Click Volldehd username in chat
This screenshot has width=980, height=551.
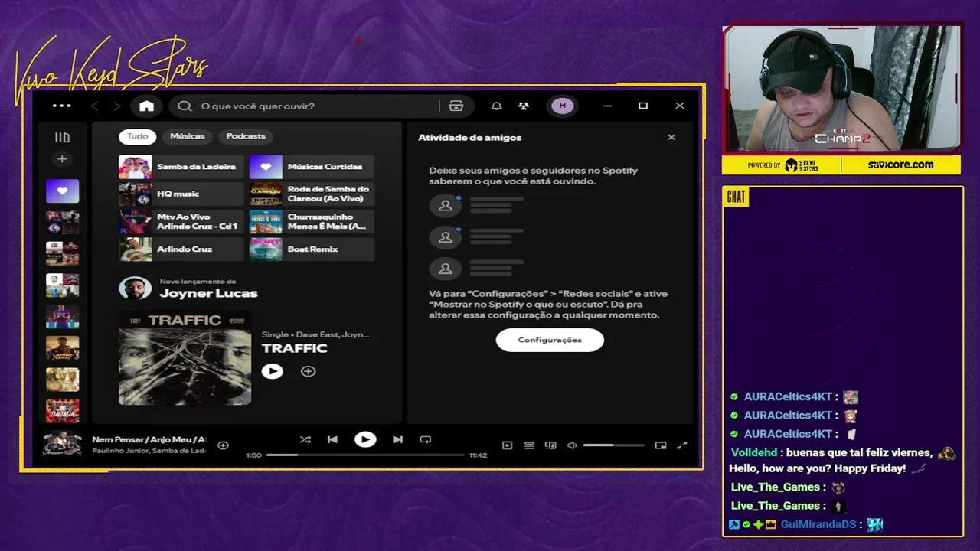point(754,452)
